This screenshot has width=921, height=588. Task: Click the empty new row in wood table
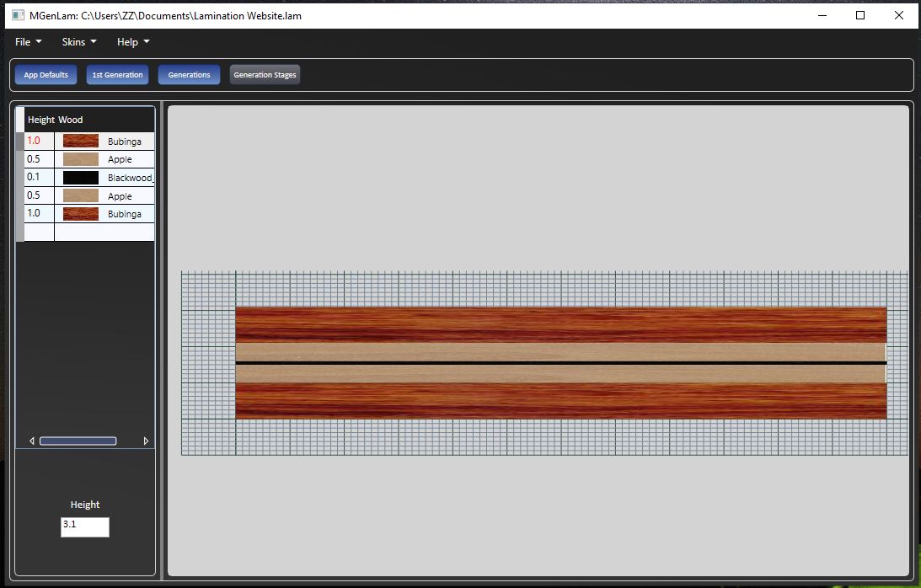pyautogui.click(x=88, y=233)
